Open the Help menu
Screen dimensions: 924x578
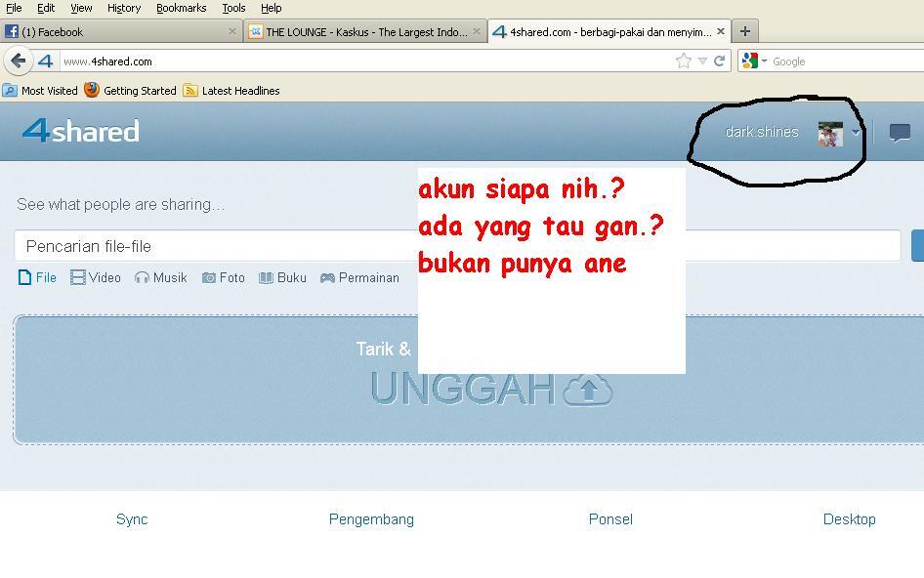(272, 8)
